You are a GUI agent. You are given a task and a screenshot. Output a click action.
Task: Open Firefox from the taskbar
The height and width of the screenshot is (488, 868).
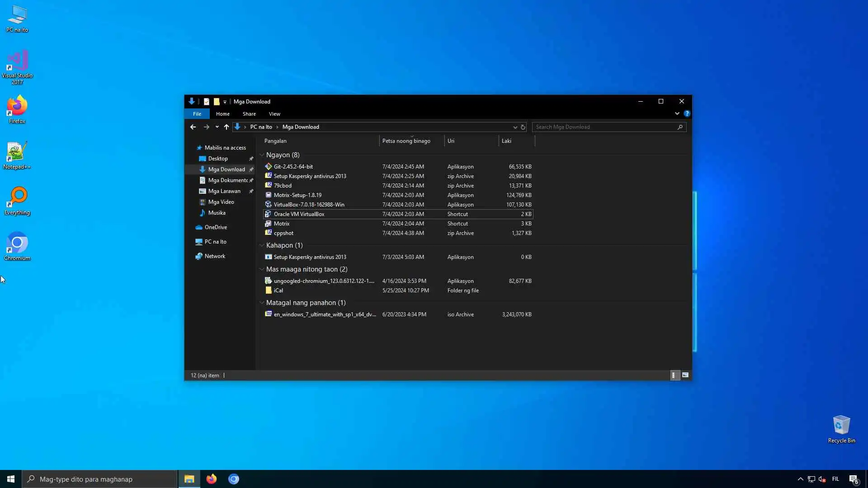(212, 479)
